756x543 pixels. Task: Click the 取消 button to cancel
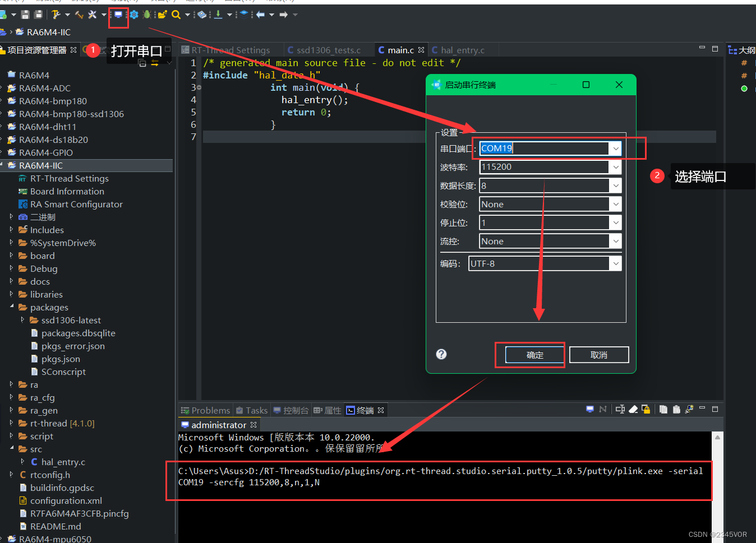tap(598, 355)
